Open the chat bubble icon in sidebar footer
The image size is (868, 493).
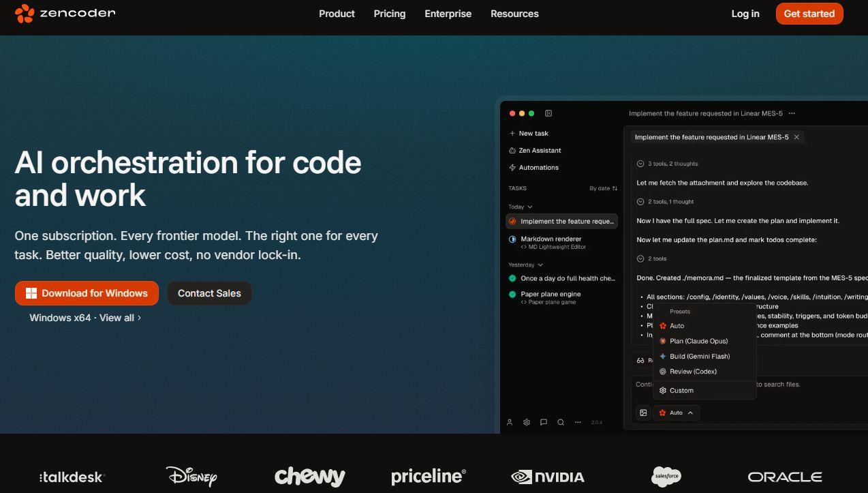point(544,422)
